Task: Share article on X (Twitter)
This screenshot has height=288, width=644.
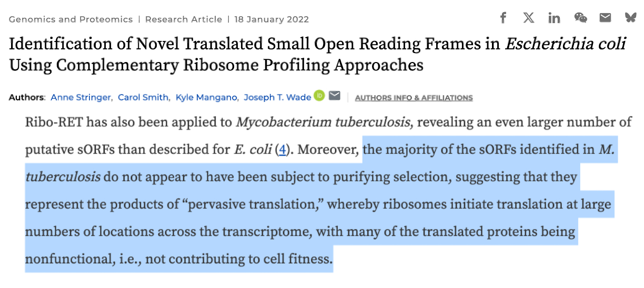Action: [x=529, y=18]
